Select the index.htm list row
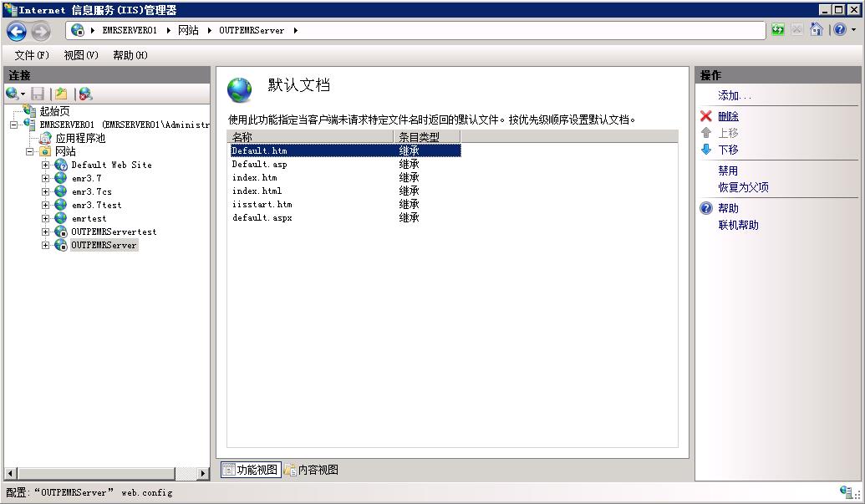The width and height of the screenshot is (865, 504). click(345, 177)
